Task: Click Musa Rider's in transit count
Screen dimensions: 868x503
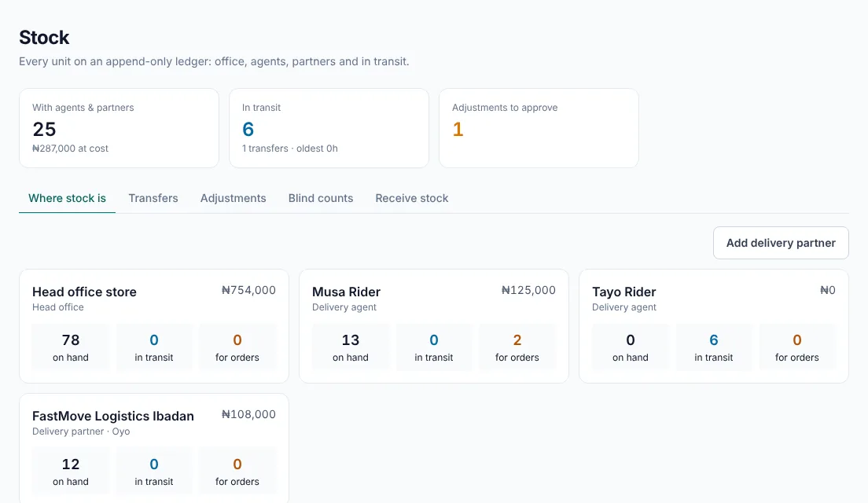Action: click(x=434, y=347)
